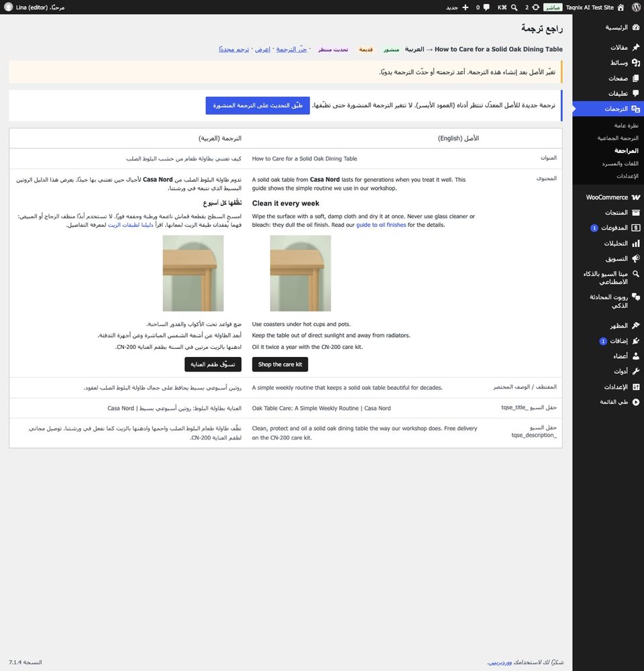Click the Shop the care kit button

coord(280,364)
